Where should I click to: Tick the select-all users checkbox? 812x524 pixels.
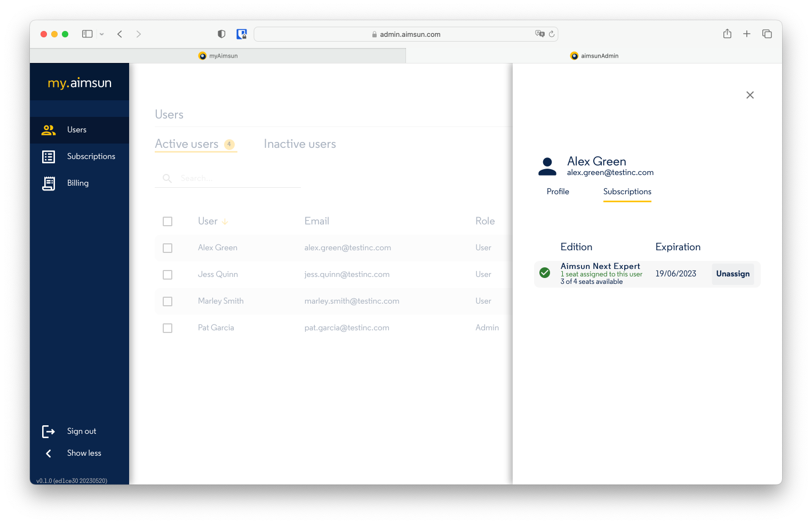point(168,221)
